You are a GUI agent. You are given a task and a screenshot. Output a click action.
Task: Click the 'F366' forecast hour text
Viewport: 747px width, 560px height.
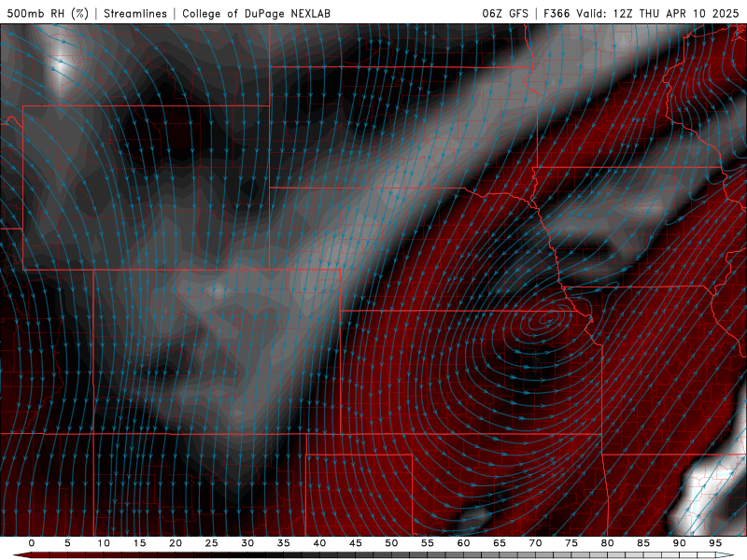pyautogui.click(x=557, y=13)
